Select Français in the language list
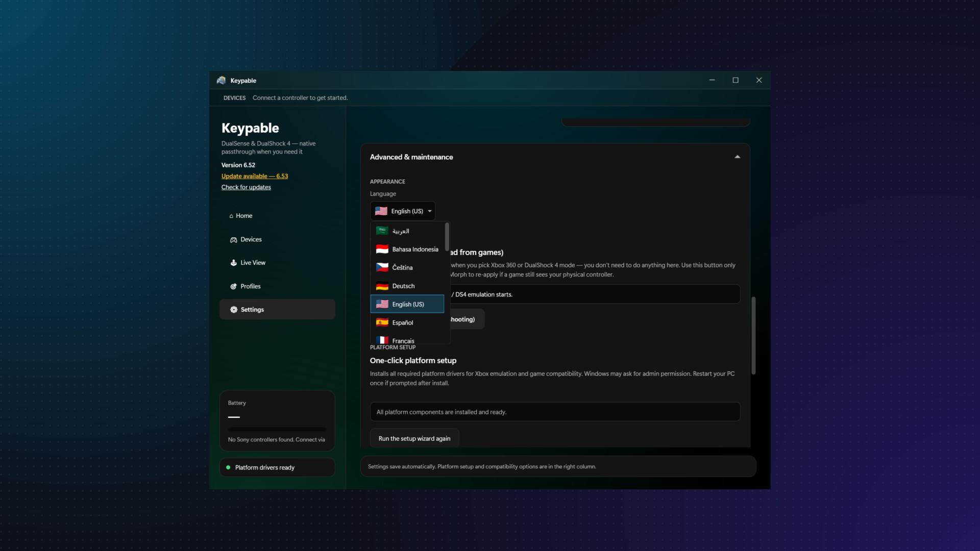The width and height of the screenshot is (980, 551). (407, 339)
